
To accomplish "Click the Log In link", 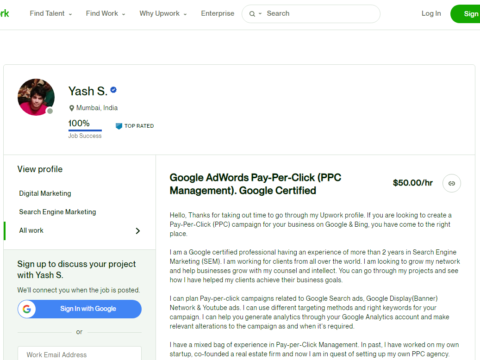I will (431, 14).
